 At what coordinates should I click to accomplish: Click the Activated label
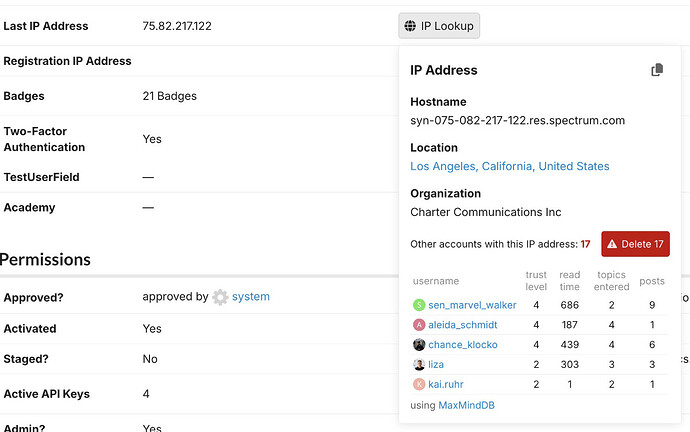[30, 329]
